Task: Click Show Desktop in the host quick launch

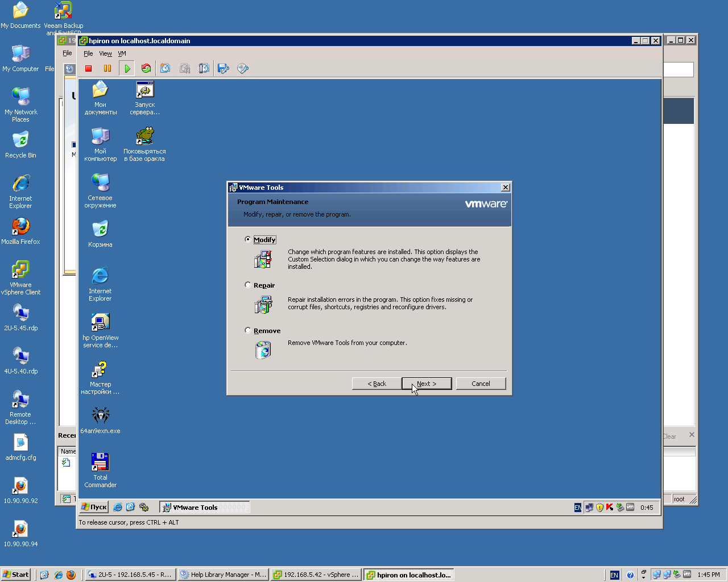Action: pyautogui.click(x=44, y=575)
